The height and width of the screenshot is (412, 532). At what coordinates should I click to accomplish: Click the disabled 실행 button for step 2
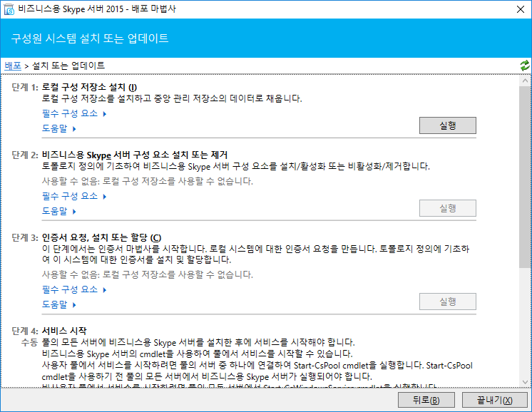(x=448, y=208)
